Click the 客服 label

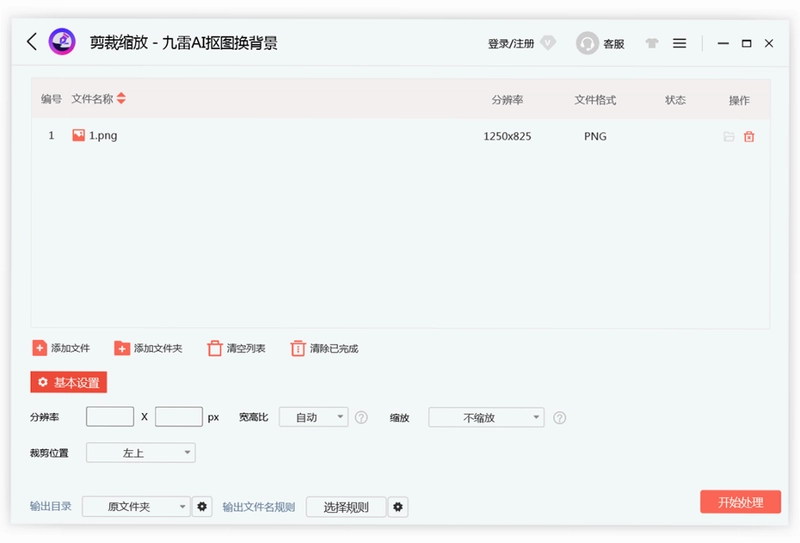(614, 44)
